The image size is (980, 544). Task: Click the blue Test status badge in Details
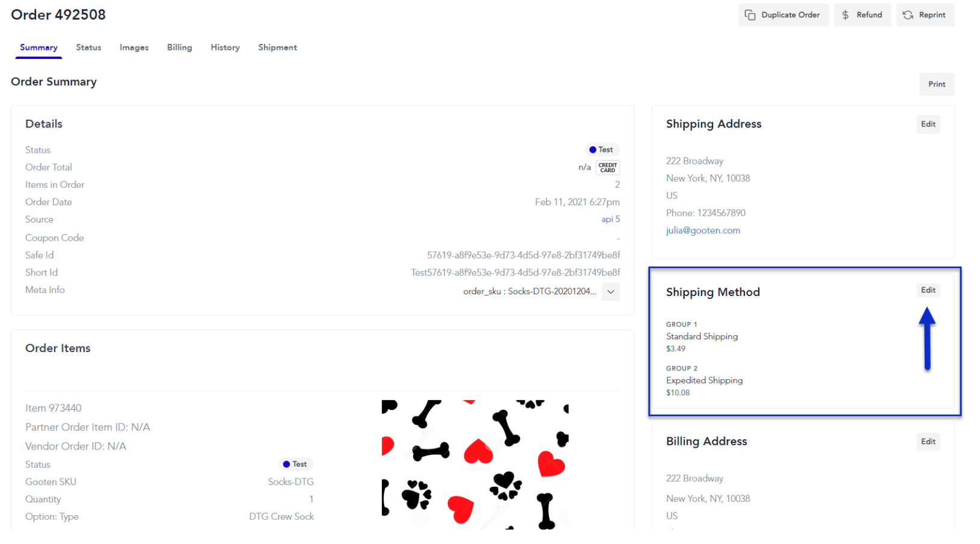pyautogui.click(x=602, y=150)
